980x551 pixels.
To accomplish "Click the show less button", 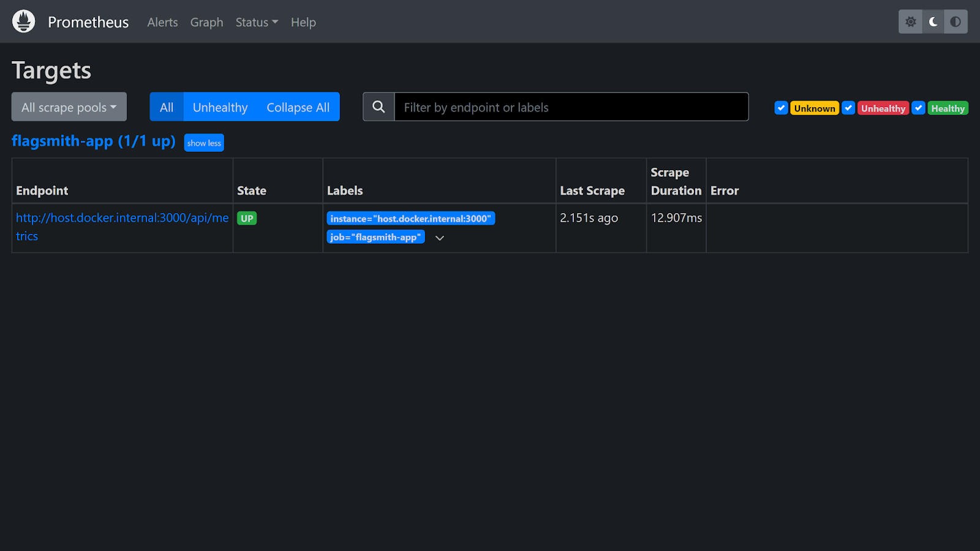I will coord(204,143).
